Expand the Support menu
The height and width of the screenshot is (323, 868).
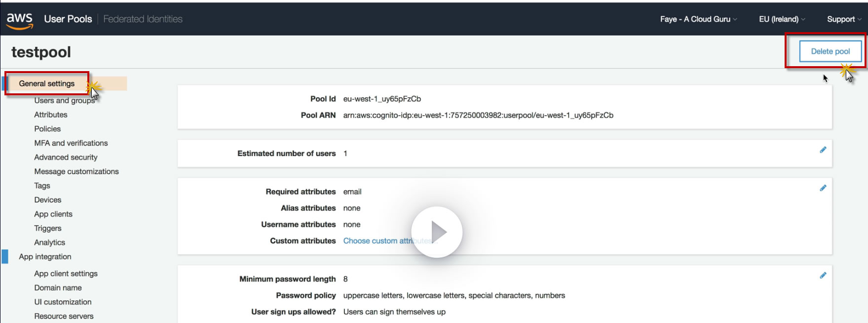pos(844,19)
